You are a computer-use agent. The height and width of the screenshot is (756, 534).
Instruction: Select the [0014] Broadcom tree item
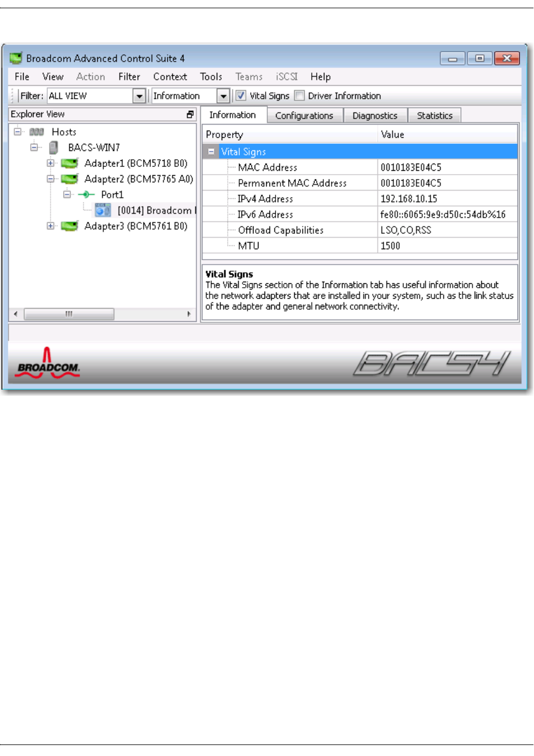tap(156, 210)
